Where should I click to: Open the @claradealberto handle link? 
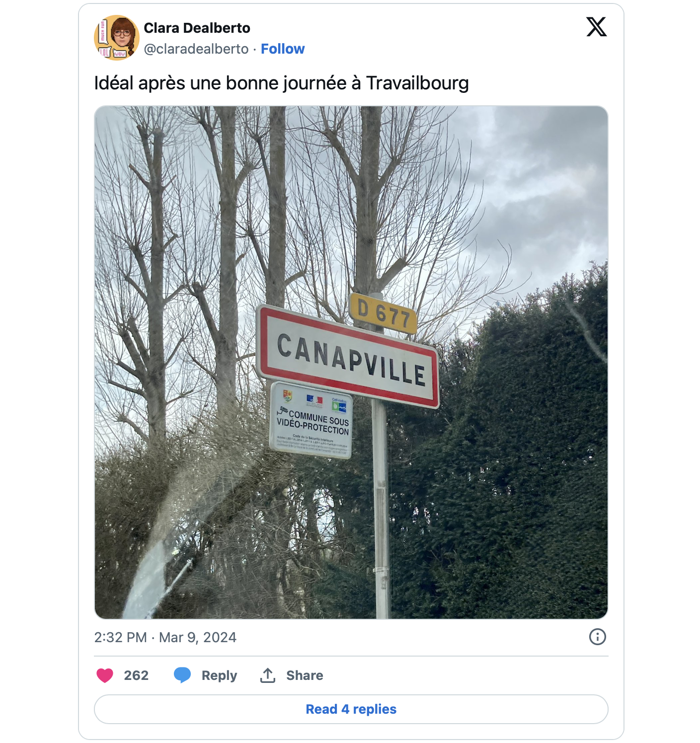point(196,49)
